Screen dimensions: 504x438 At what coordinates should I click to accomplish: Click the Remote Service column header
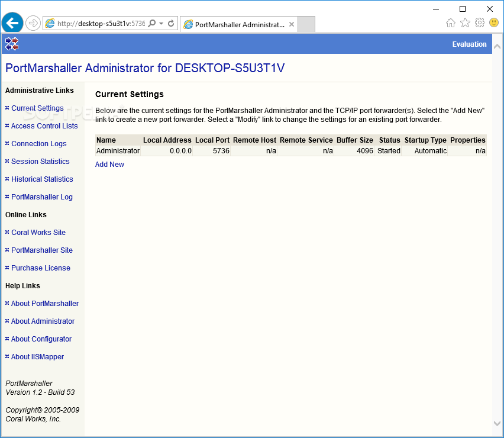(306, 140)
